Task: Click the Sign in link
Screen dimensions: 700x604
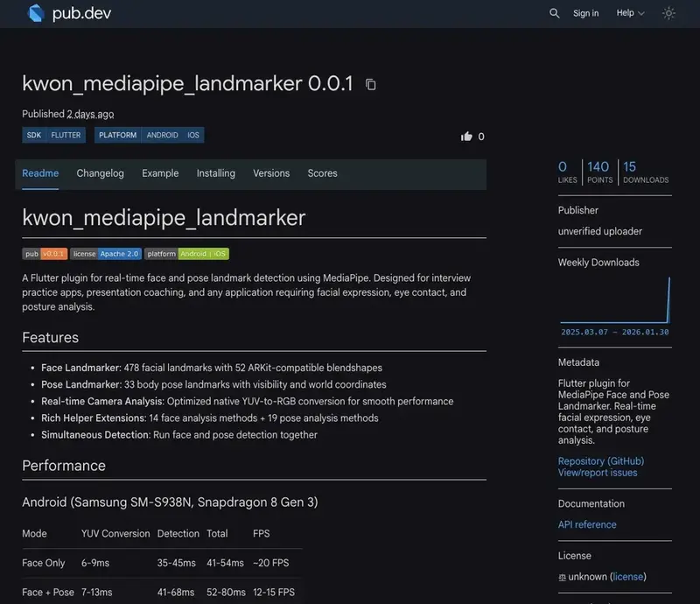Action: point(585,13)
